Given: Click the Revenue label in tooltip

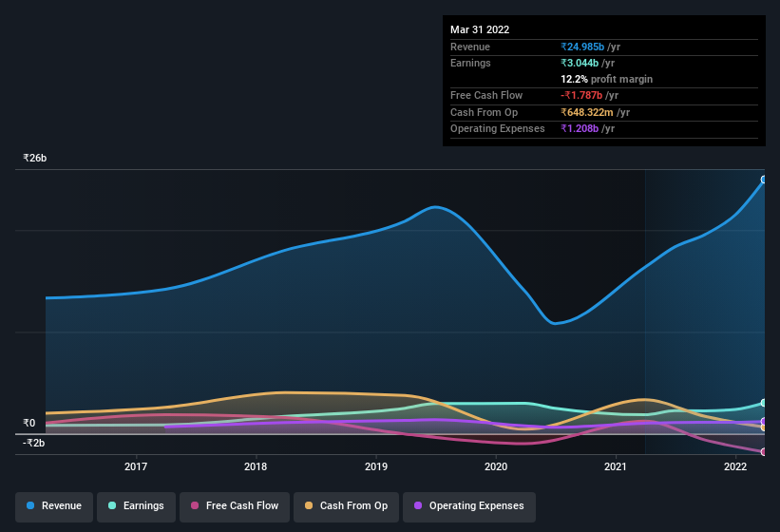Looking at the screenshot, I should [470, 47].
